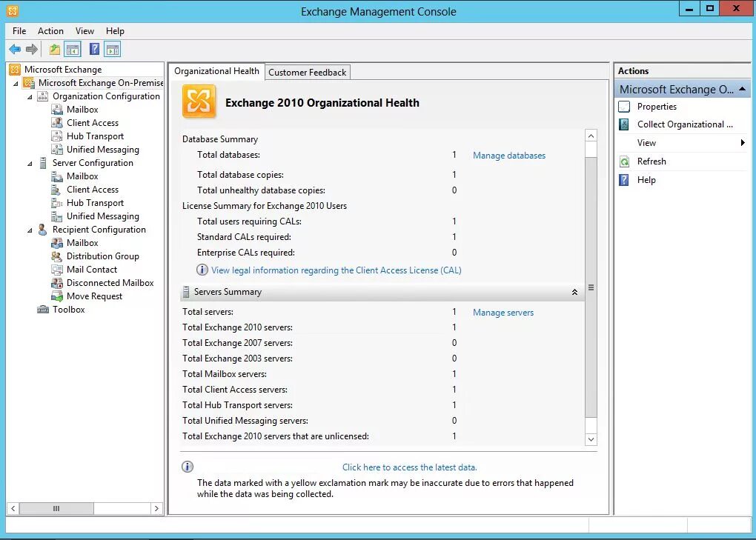Click the 'Total unhealthy database copies:' label
The image size is (756, 540).
[261, 190]
